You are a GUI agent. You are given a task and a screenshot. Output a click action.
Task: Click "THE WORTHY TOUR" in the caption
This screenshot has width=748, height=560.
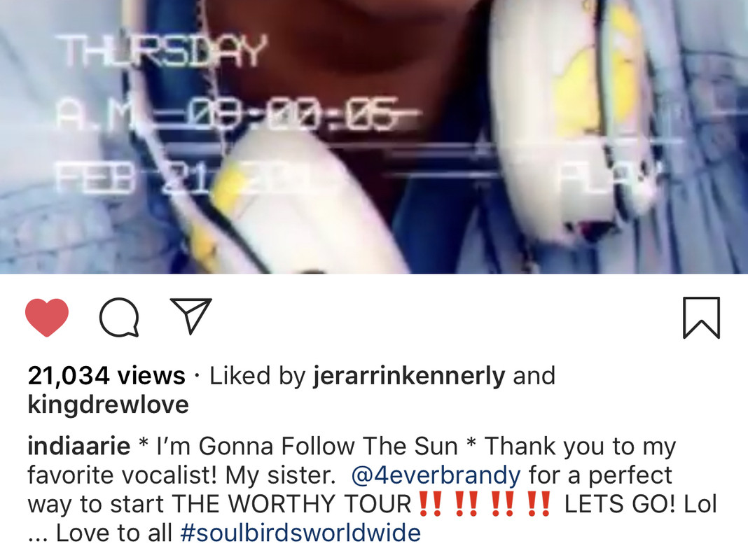tap(291, 504)
